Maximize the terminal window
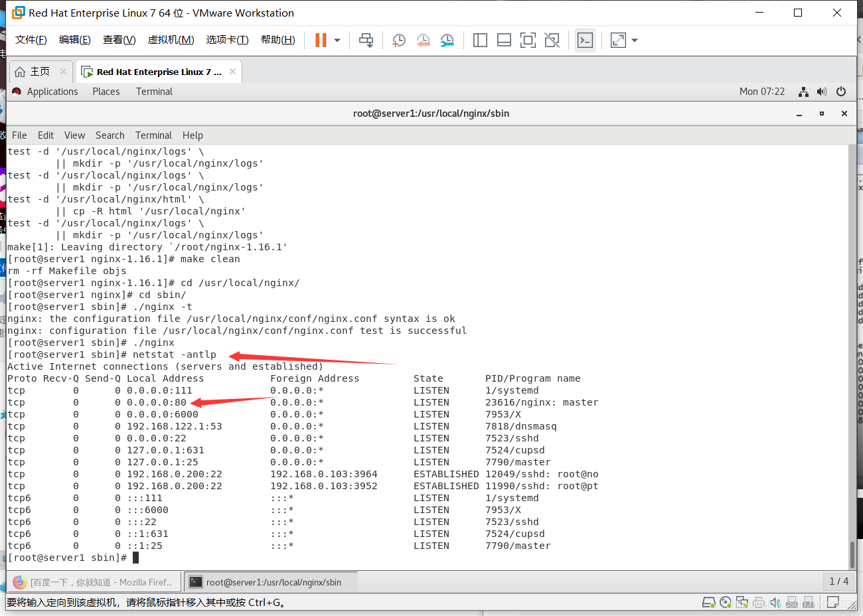The image size is (863, 616). tap(822, 114)
